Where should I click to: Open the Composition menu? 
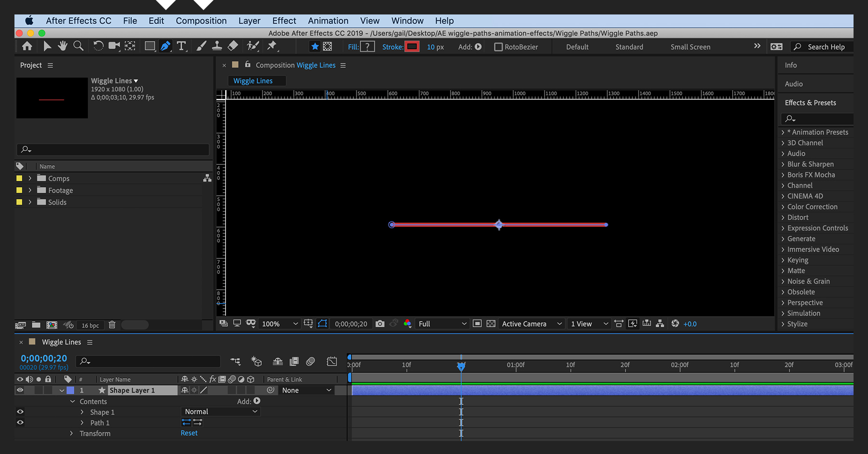tap(201, 21)
